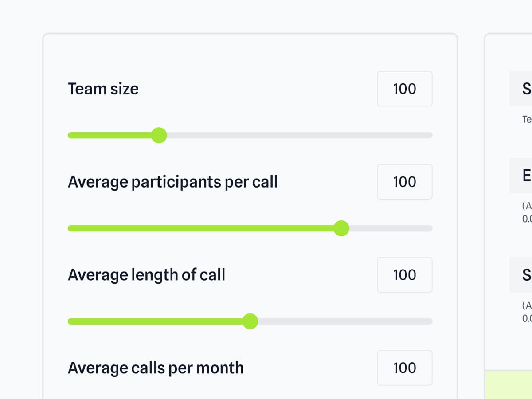Screen dimensions: 532x399
Task: Click the Average length of call slider thumb
Action: click(x=250, y=321)
